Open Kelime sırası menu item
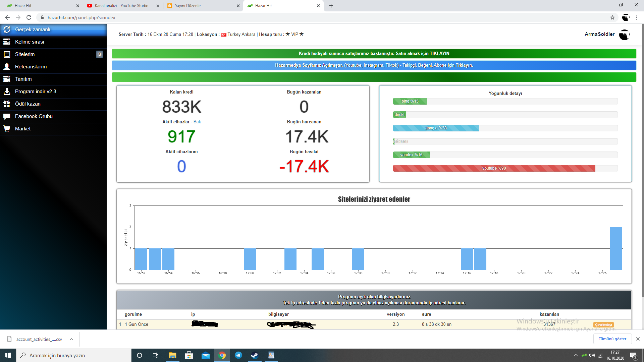Viewport: 644px width, 362px height. coord(30,42)
